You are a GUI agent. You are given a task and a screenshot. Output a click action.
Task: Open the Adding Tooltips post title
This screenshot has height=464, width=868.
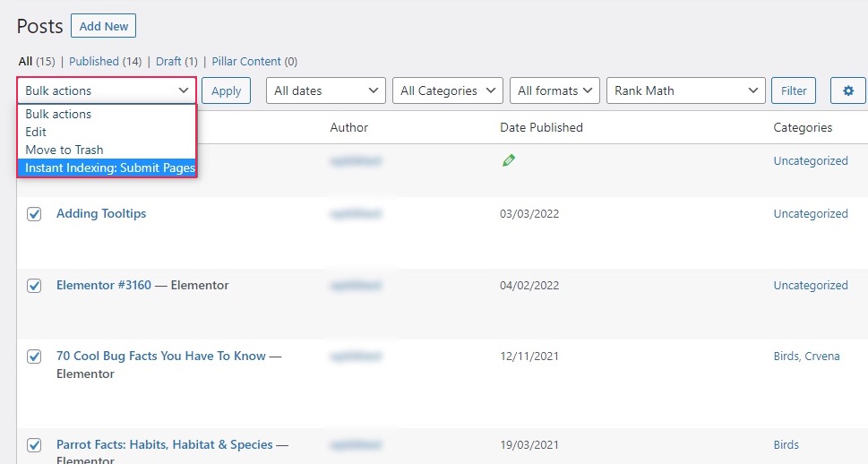click(101, 213)
